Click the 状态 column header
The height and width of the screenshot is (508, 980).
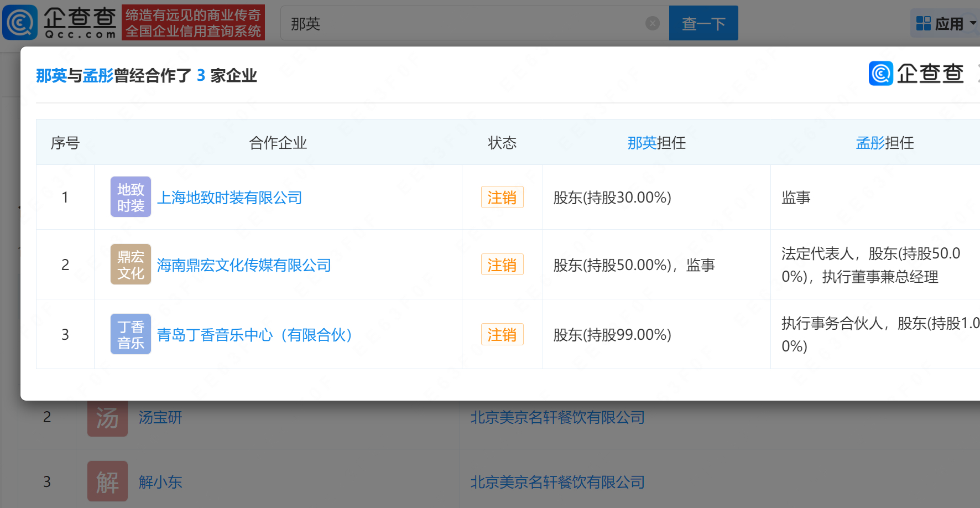(502, 143)
